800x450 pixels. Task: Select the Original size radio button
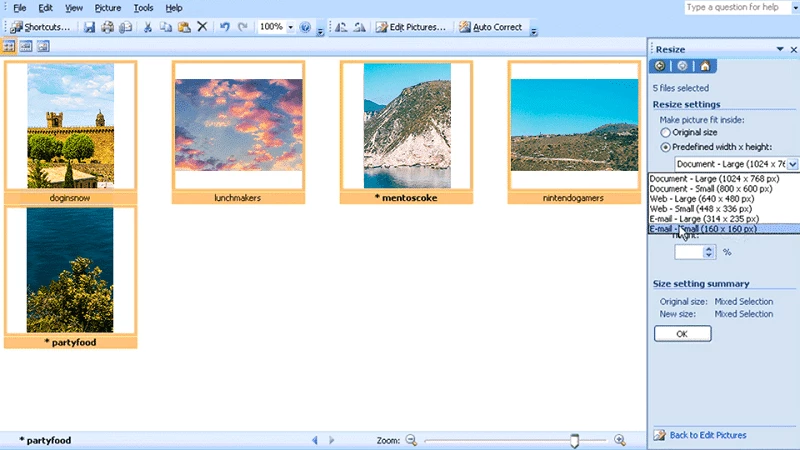tap(665, 132)
